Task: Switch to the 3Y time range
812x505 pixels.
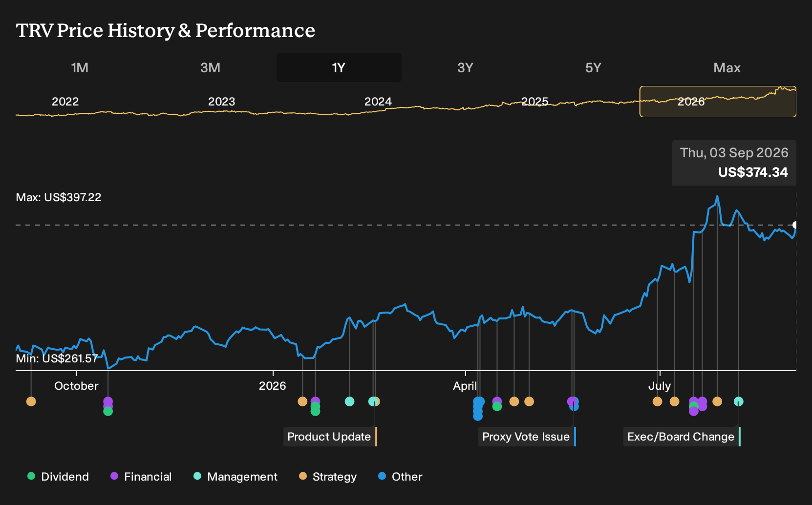Action: (x=465, y=67)
